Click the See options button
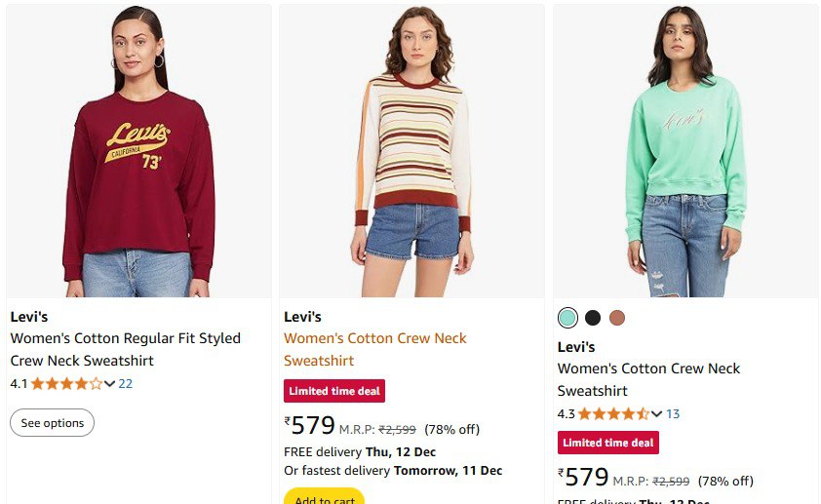 pos(53,423)
